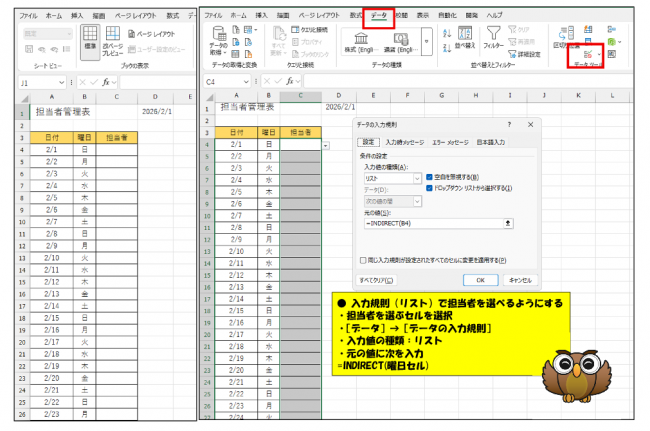Click 改ページプレビュー view icon
650x431 pixels.
point(112,42)
